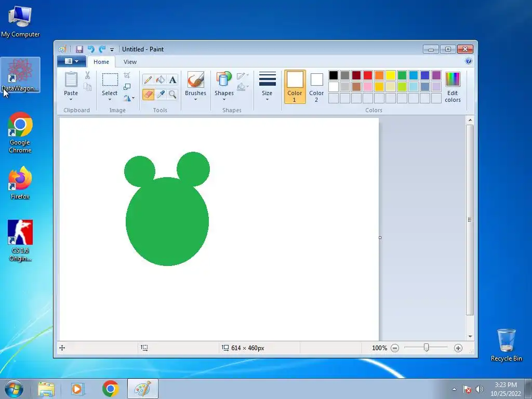
Task: Open DataWagon desktop shortcut
Action: 20,75
